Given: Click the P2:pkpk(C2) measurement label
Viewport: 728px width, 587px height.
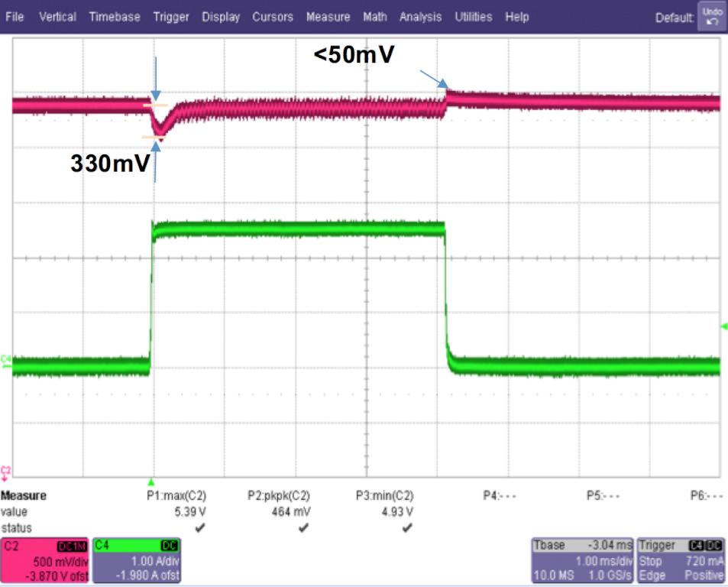Looking at the screenshot, I should (279, 495).
